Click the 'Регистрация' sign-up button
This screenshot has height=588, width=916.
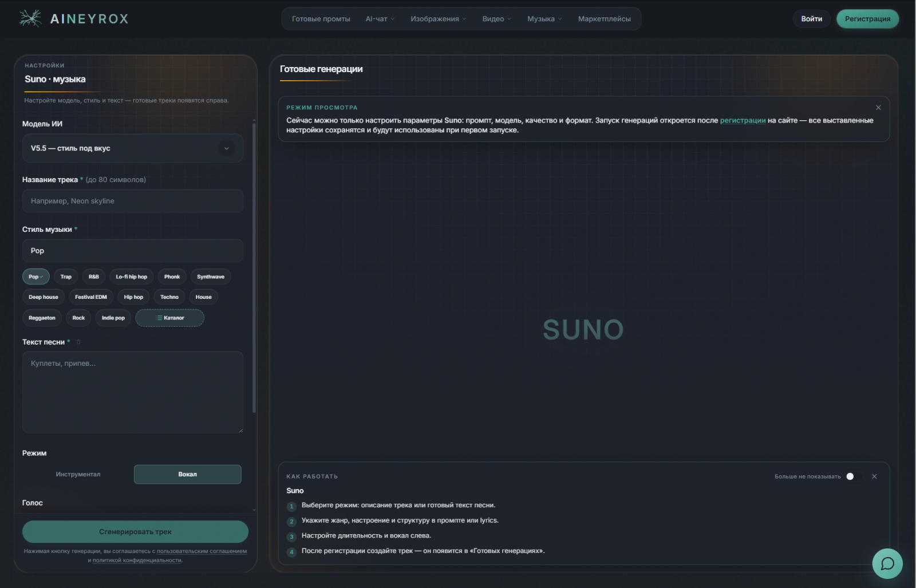point(867,19)
